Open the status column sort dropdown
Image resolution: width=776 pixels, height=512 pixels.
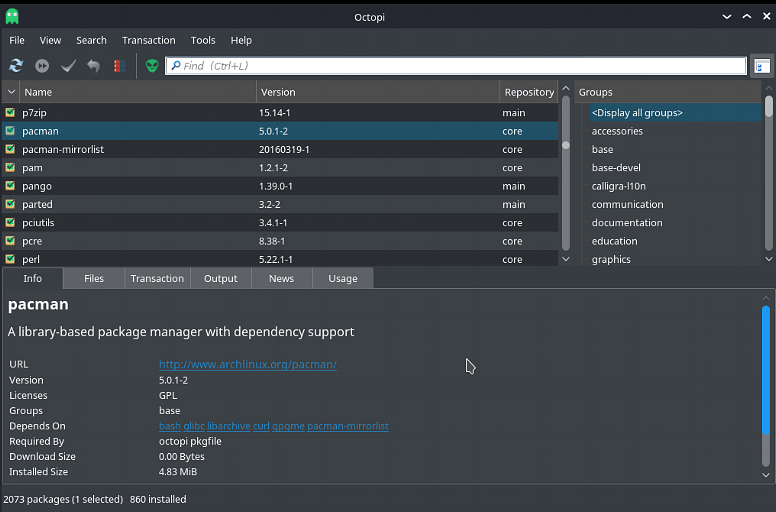point(11,92)
